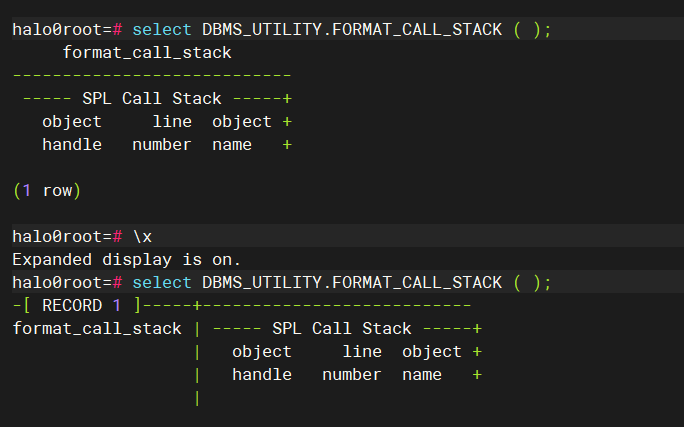Click format_call_stack label in the expanded record
The height and width of the screenshot is (427, 684).
pos(97,328)
